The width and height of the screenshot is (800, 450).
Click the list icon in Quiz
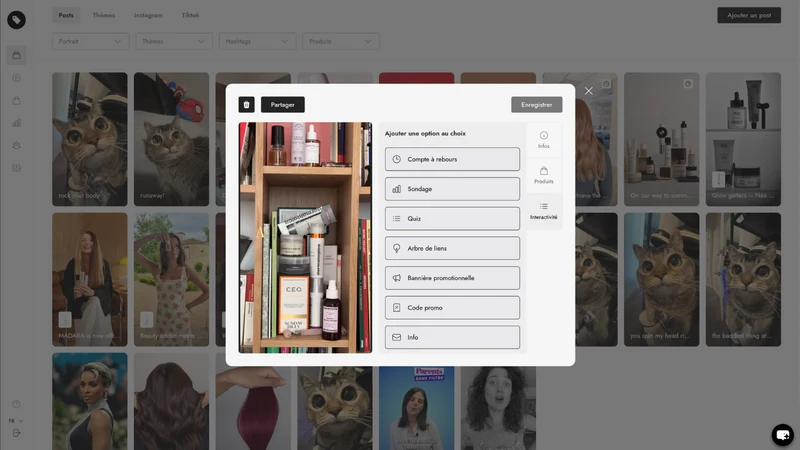pyautogui.click(x=396, y=218)
